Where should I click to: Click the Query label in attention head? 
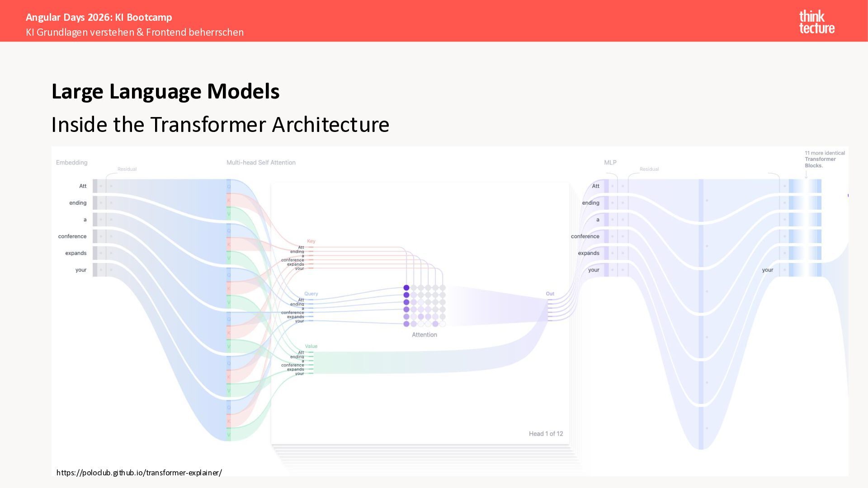coord(311,294)
